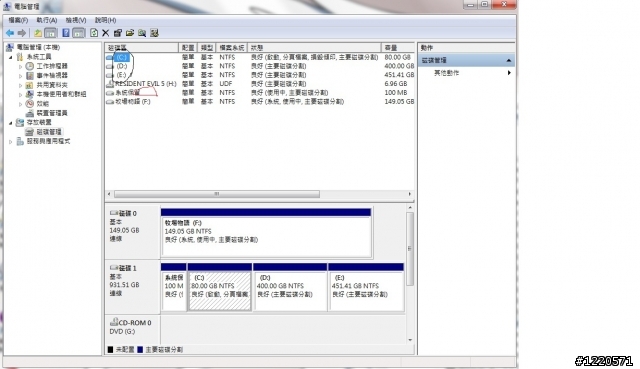This screenshot has width=640, height=369.
Task: Collapse the System Tools (系統工具) node
Action: coord(11,57)
